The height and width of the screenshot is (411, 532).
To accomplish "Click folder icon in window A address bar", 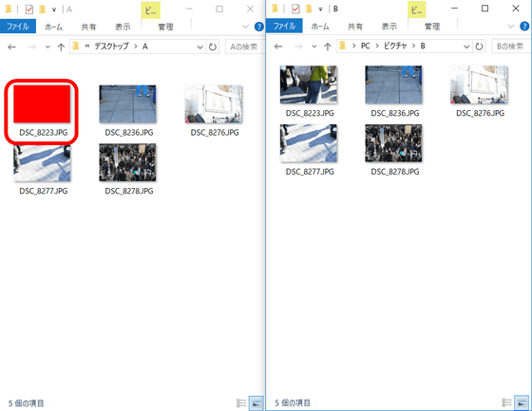I will point(76,46).
